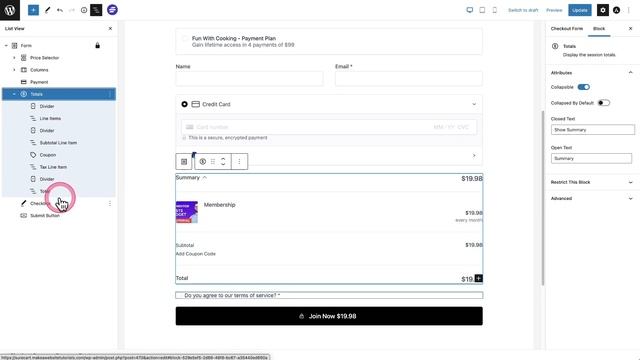This screenshot has height=360, width=640.
Task: Click the editor canvas vertical scrollbar
Action: coord(542,198)
